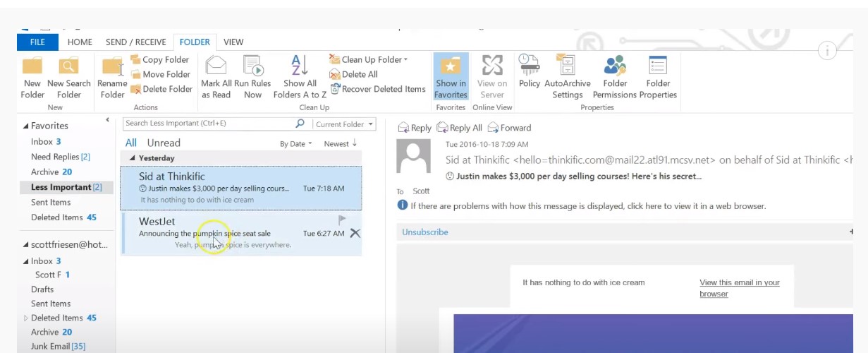
Task: Open New Search Folder tool
Action: (x=69, y=67)
